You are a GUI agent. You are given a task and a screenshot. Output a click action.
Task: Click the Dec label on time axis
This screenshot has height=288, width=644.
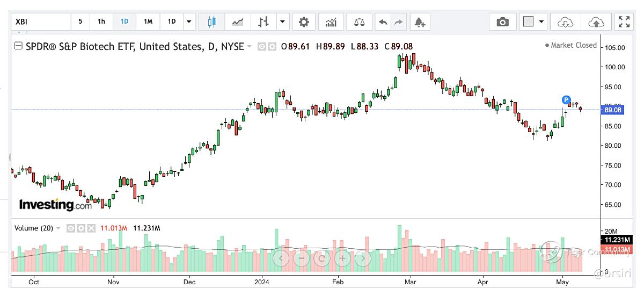click(x=189, y=281)
